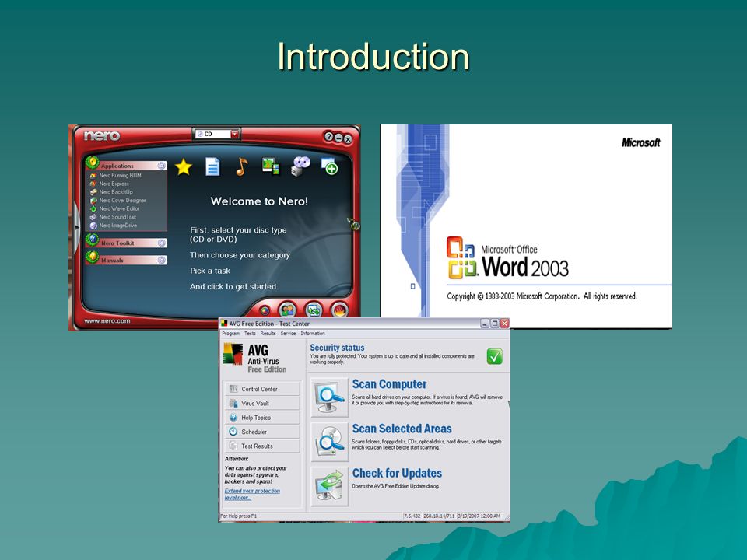747x560 pixels.
Task: Click the Scan Selected Areas heading
Action: coord(402,429)
